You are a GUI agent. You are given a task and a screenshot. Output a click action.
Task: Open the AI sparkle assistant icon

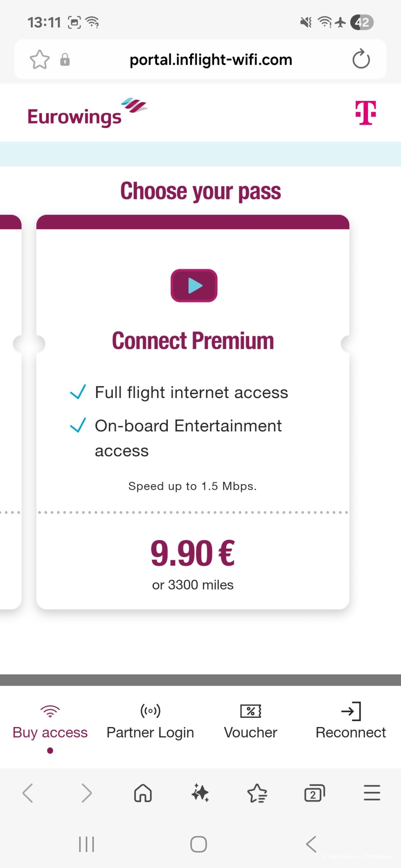[200, 793]
